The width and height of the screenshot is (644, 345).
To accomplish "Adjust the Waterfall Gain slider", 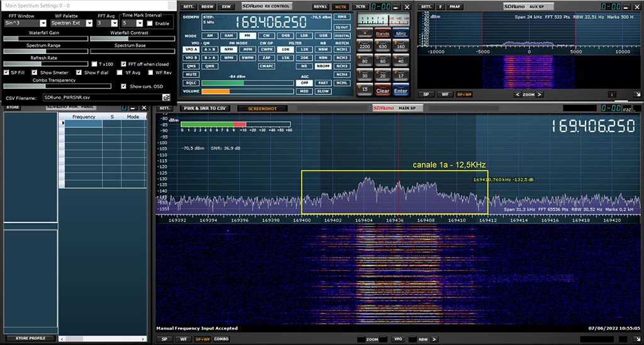I will coord(45,39).
